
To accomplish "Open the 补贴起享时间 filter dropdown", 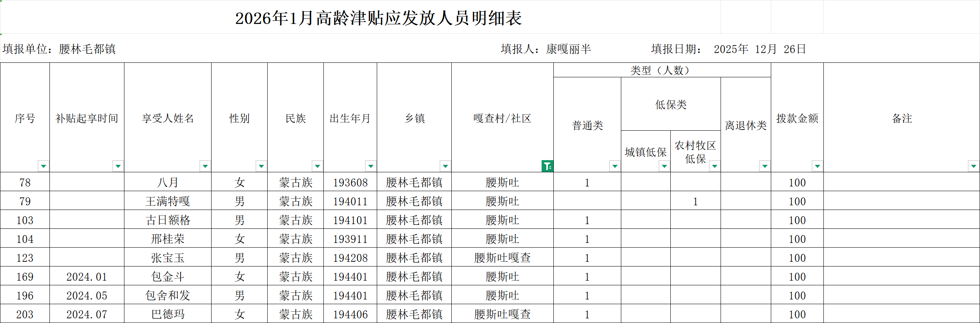I will tap(118, 166).
